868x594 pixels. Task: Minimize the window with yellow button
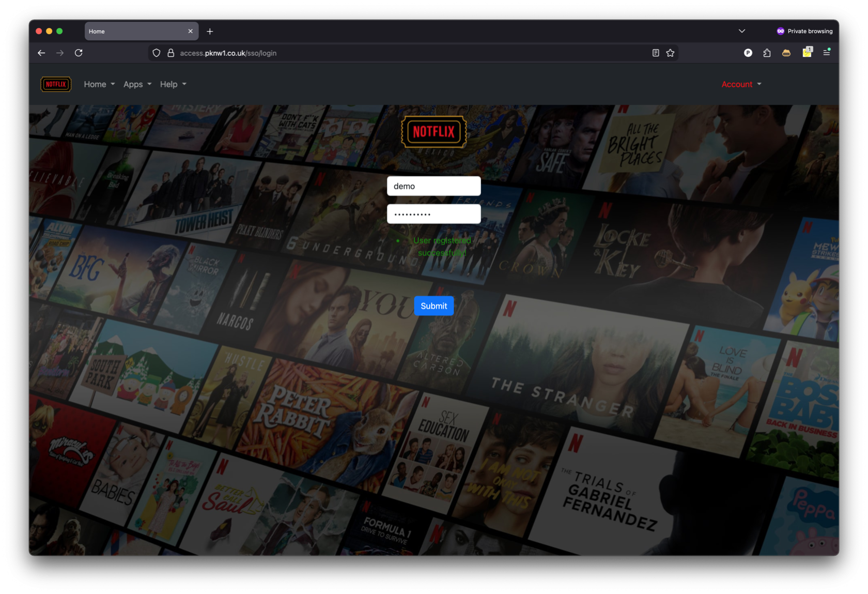(x=49, y=32)
